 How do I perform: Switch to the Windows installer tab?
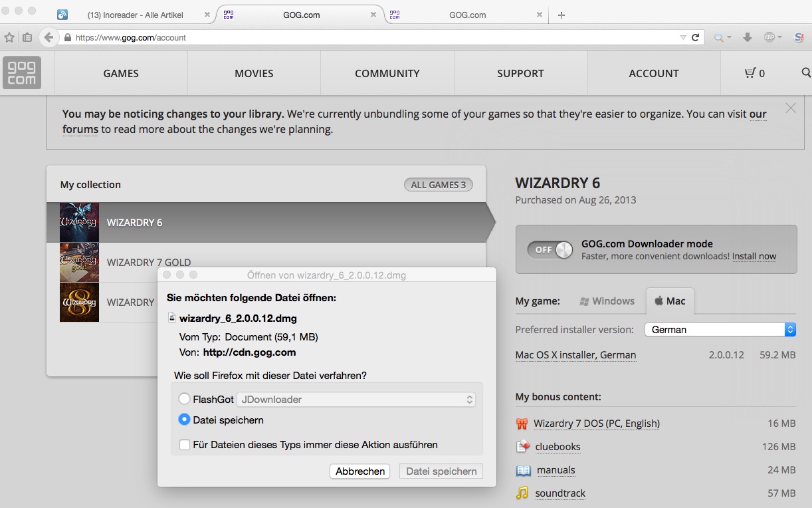607,301
